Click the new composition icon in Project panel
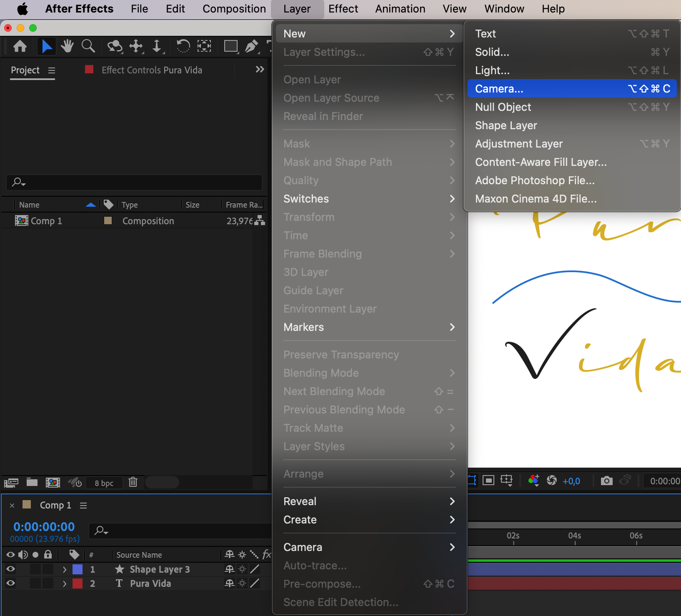The width and height of the screenshot is (681, 616). click(53, 483)
